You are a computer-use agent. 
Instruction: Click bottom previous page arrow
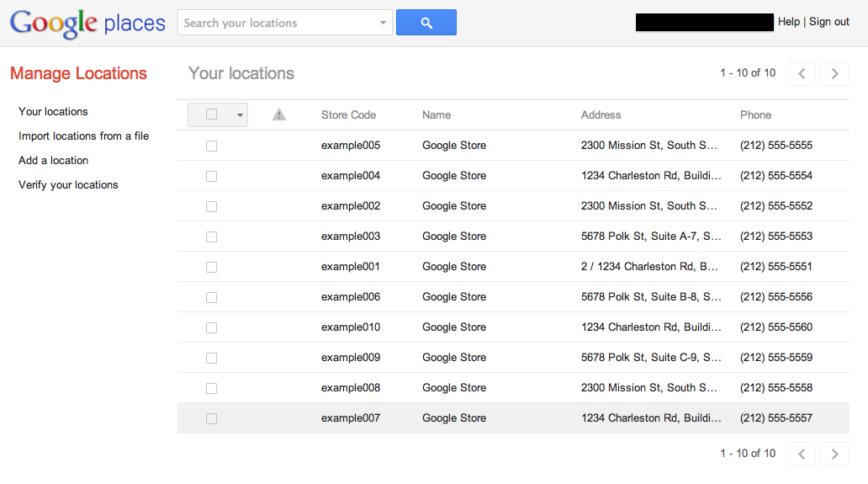(801, 454)
